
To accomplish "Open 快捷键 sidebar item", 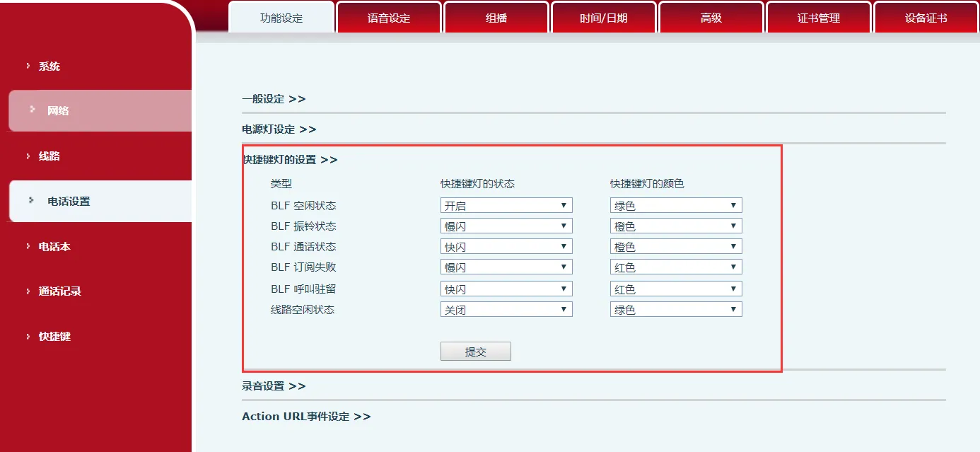I will click(x=54, y=337).
